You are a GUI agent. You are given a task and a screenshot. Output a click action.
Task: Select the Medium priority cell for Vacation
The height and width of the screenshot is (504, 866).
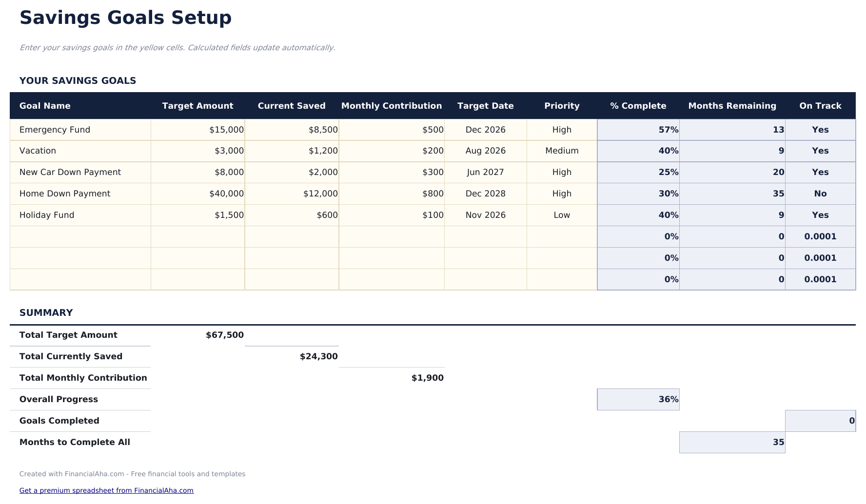point(561,151)
